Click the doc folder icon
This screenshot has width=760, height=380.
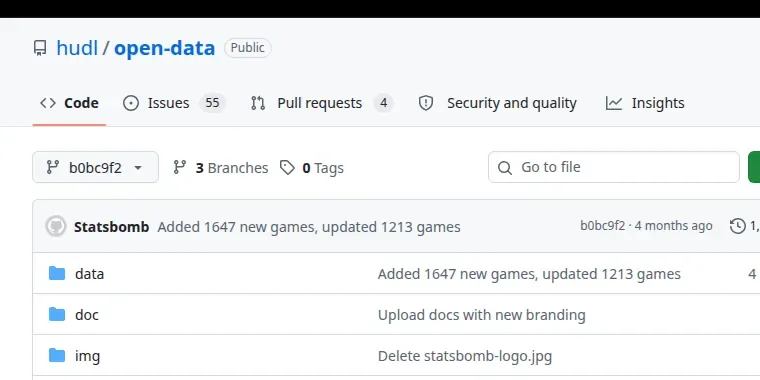[x=57, y=315]
